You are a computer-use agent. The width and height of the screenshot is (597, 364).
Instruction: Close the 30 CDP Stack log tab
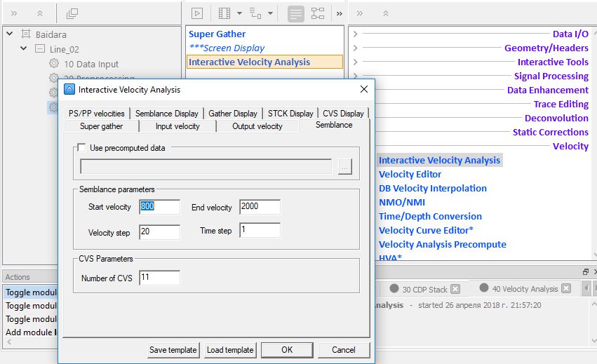tap(455, 289)
